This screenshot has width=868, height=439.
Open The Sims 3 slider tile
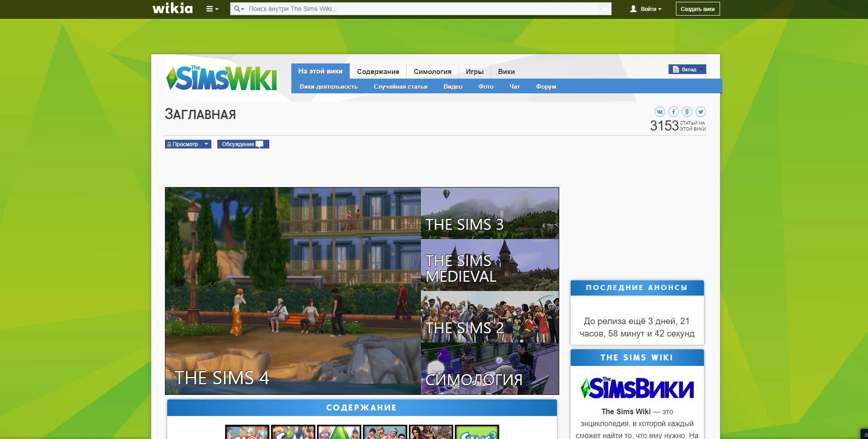tap(490, 213)
